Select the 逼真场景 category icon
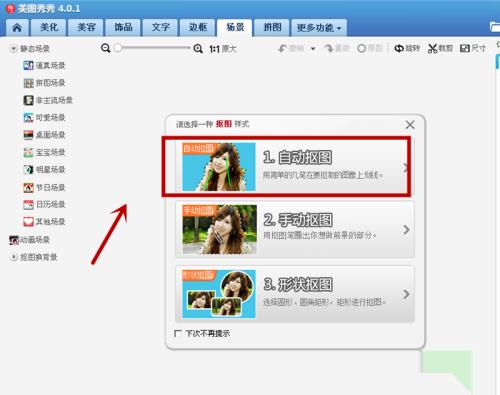Image resolution: width=500 pixels, height=395 pixels. 29,65
